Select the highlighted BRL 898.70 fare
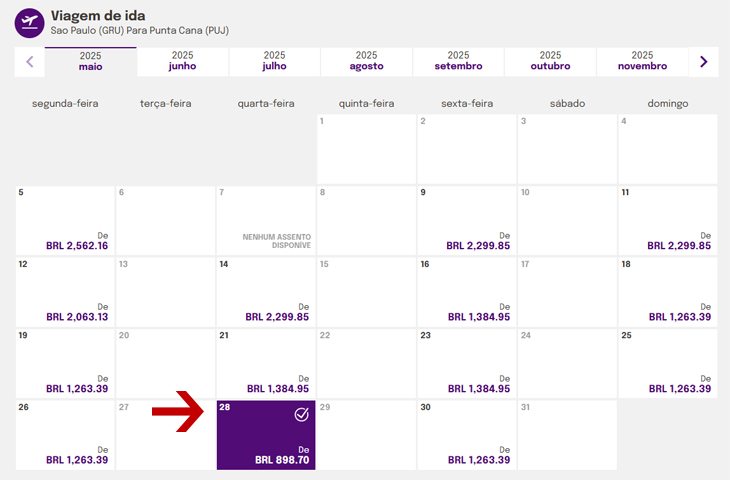Viewport: 730px width, 480px height. [x=266, y=435]
